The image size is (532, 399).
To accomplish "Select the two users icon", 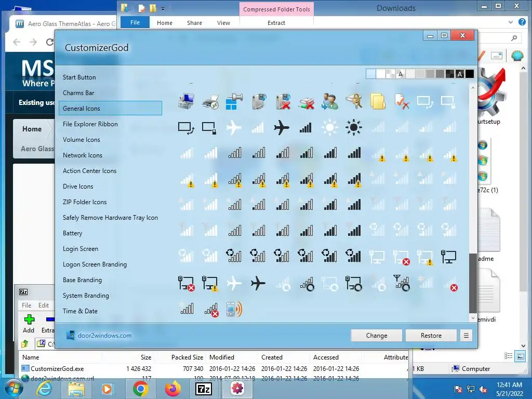I will [330, 101].
